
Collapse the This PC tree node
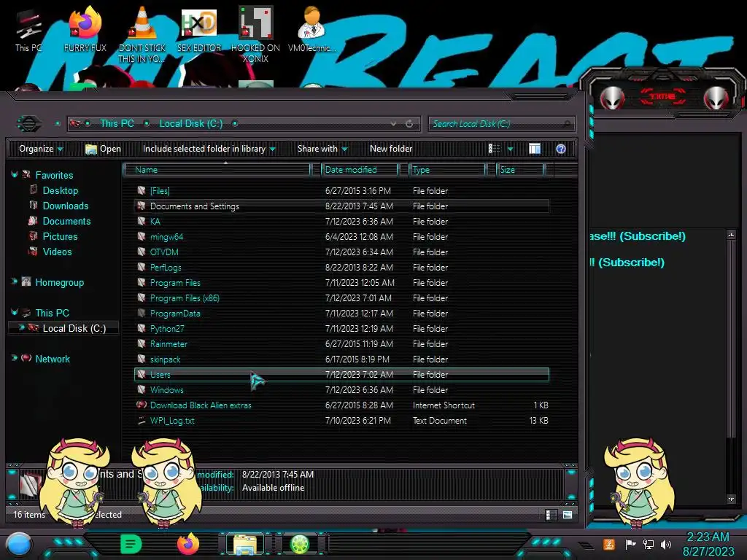click(15, 312)
